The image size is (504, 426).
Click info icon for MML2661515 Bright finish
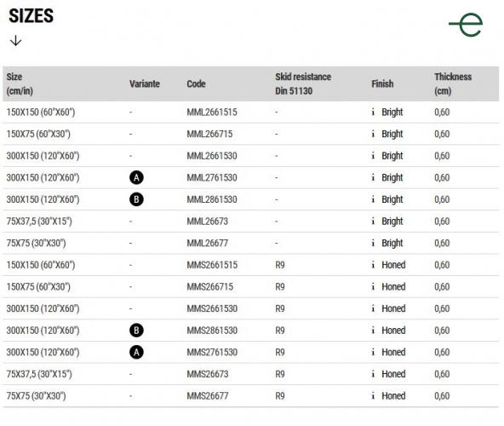pyautogui.click(x=373, y=112)
